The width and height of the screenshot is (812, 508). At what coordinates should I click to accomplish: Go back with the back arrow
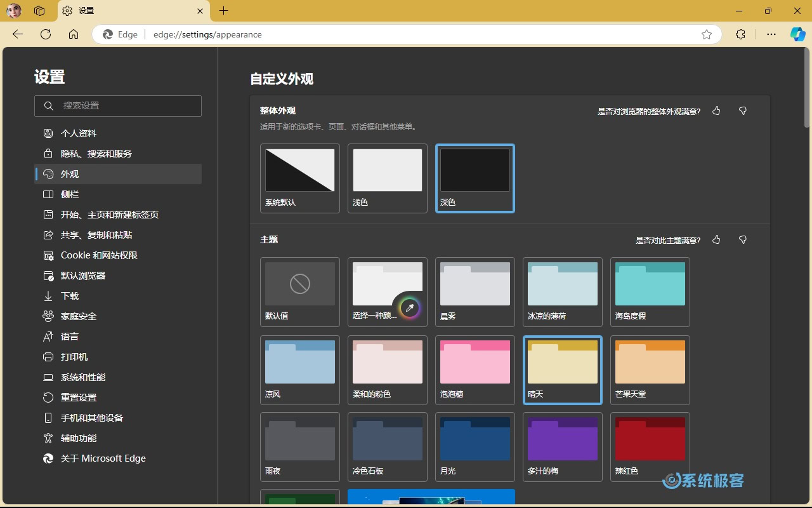tap(18, 34)
